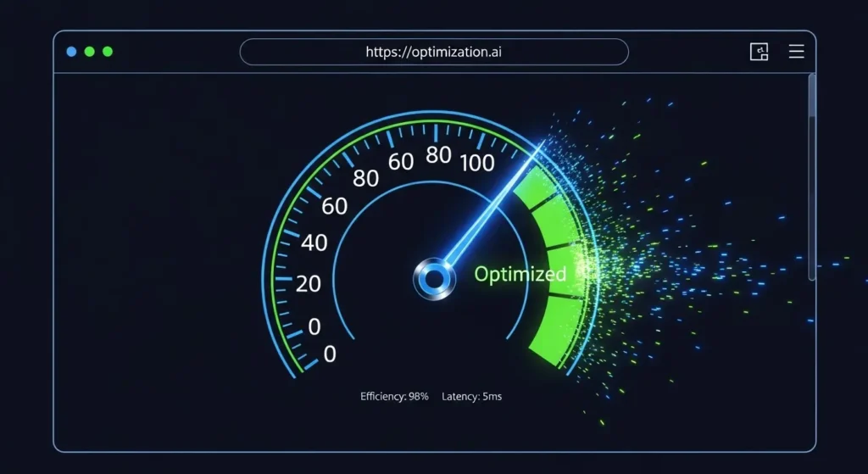The image size is (868, 474).
Task: Click the 80 at top of gauge
Action: tap(438, 154)
